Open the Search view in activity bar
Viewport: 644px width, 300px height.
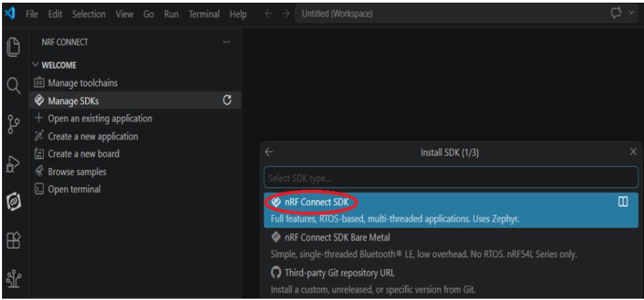pos(13,86)
